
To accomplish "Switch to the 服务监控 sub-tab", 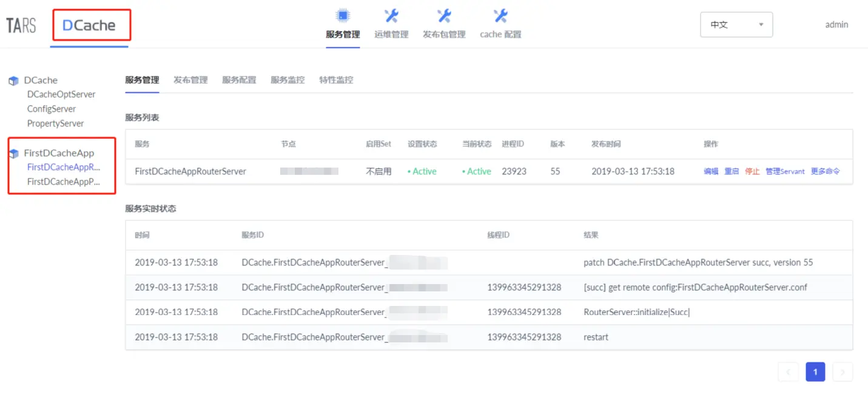I will point(288,80).
